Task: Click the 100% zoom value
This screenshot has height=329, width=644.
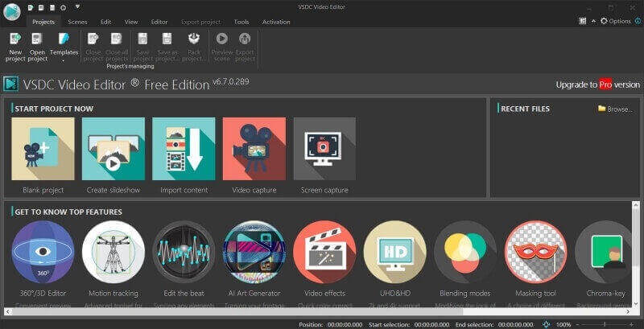Action: coord(563,324)
